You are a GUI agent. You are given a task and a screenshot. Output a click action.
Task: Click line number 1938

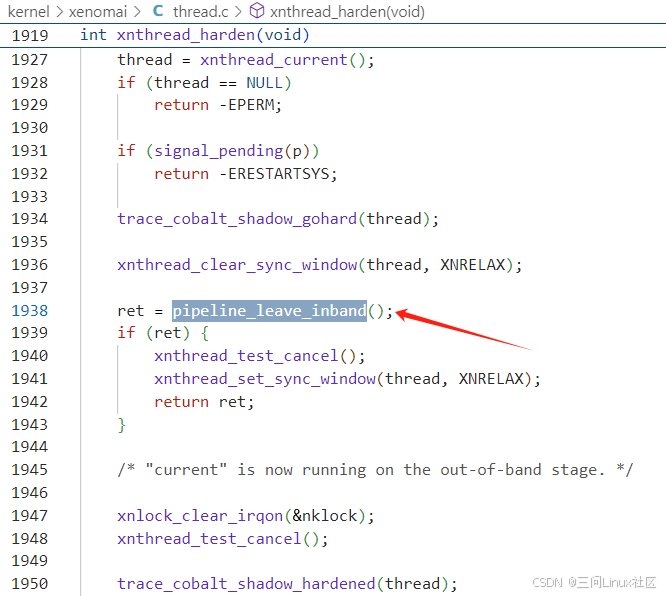click(x=30, y=311)
